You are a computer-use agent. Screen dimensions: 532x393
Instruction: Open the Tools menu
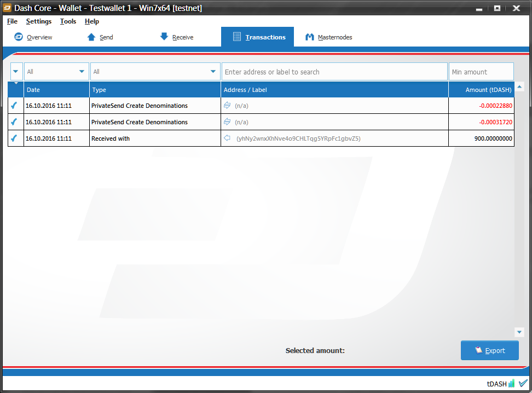click(68, 21)
